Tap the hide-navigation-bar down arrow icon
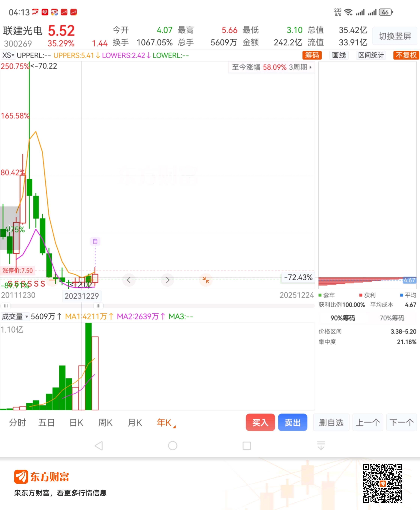 321,446
